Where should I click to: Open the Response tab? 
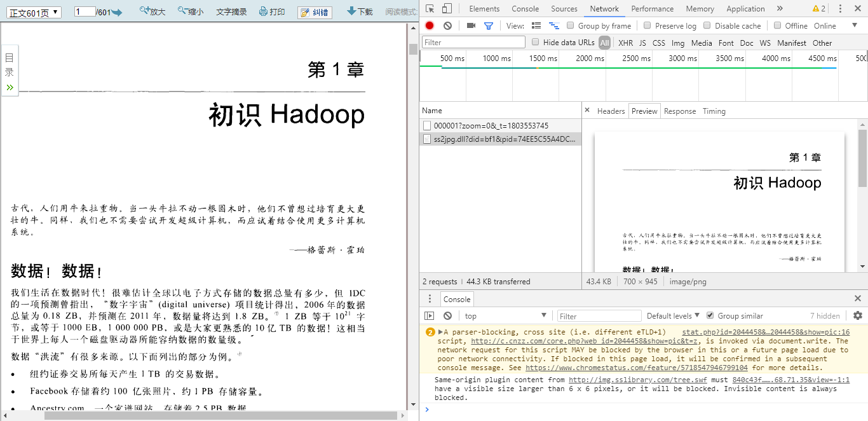[679, 111]
